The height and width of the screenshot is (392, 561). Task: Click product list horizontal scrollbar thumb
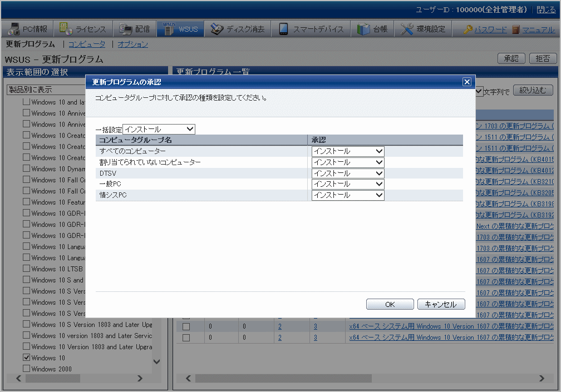tap(52, 378)
